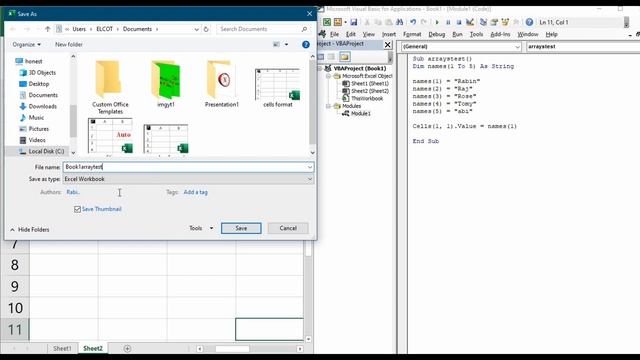Collapse the Modules tree node

coord(329,106)
